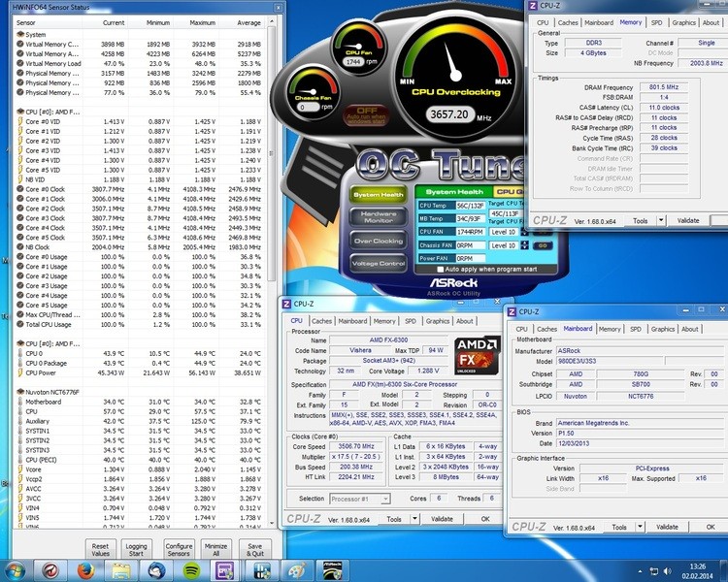The width and height of the screenshot is (728, 582).
Task: Click the Z icon of CPU-Z Mainboard window
Action: (x=512, y=312)
